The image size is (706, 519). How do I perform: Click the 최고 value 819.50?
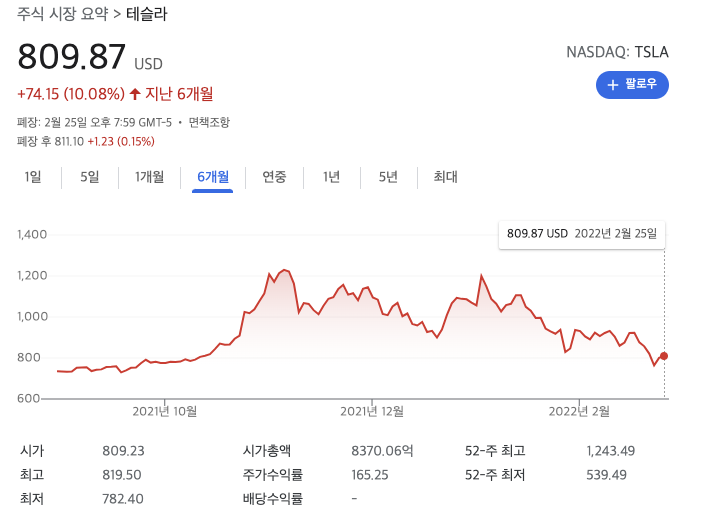coord(122,475)
